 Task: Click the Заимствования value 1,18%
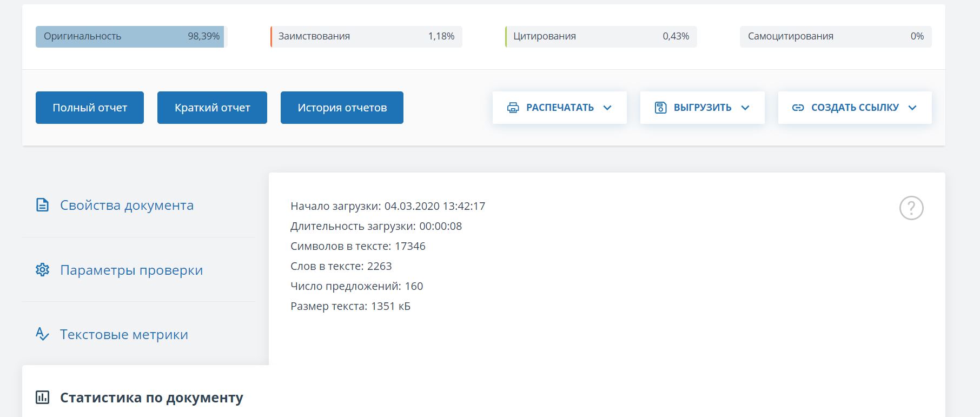click(x=441, y=36)
